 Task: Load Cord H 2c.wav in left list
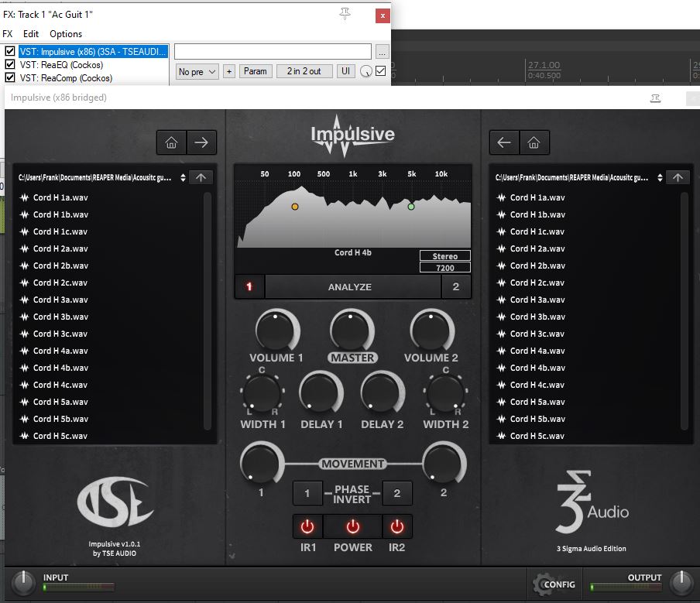click(x=60, y=283)
